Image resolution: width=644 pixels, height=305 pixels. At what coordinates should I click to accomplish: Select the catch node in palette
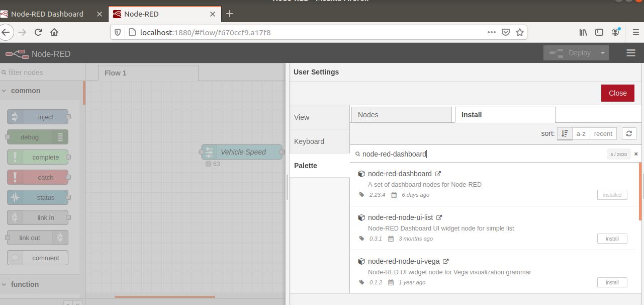[38, 177]
